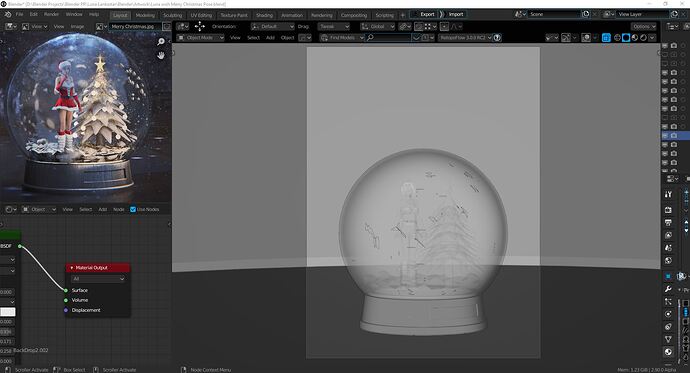Image resolution: width=690 pixels, height=373 pixels.
Task: Open the Tool properties tab
Action: (x=668, y=194)
